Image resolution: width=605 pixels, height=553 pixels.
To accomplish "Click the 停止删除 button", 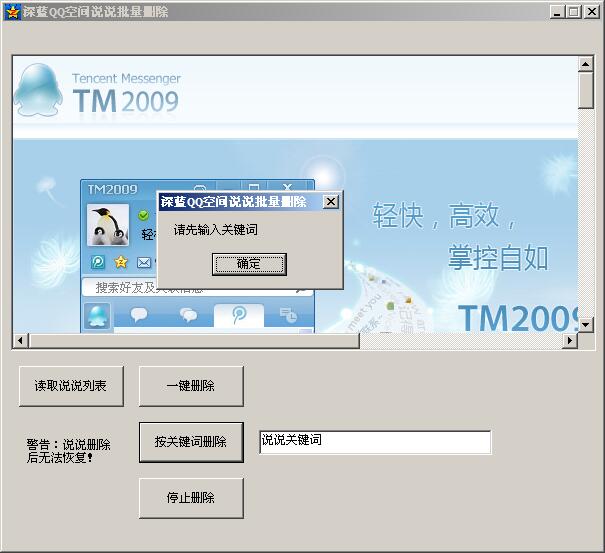I will click(191, 498).
